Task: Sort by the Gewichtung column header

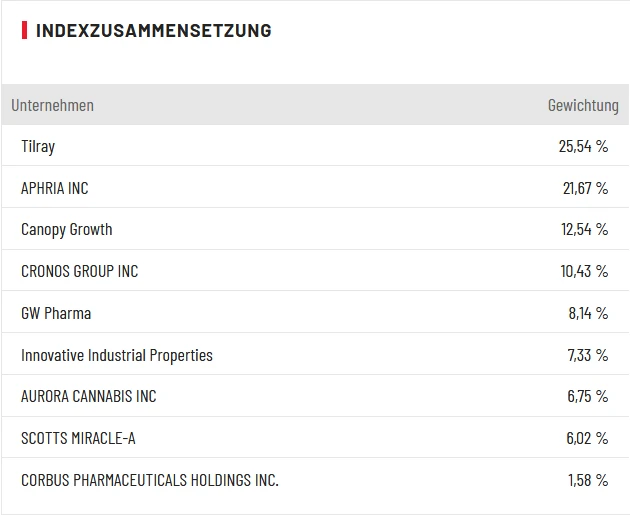Action: click(583, 105)
